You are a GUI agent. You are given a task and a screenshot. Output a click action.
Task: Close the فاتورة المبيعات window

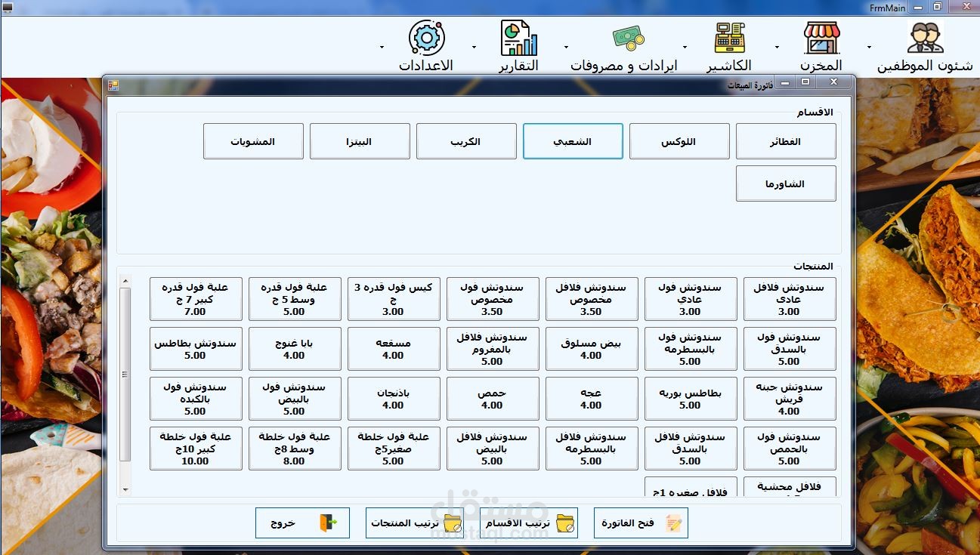click(x=833, y=82)
